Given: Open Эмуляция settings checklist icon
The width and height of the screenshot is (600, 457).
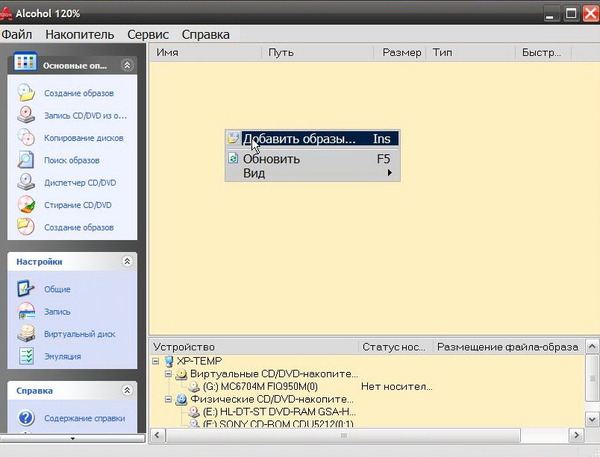Looking at the screenshot, I should click(x=26, y=356).
